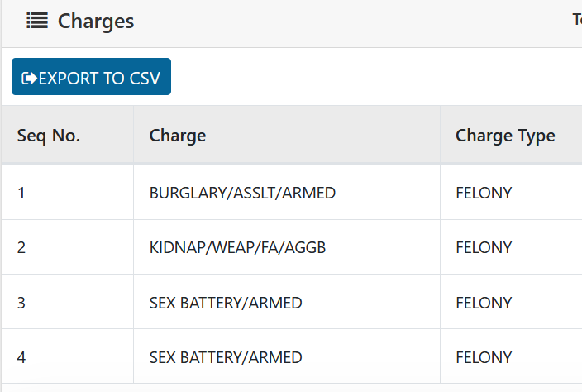
Task: Click the list icon beside Charges heading
Action: click(x=36, y=22)
